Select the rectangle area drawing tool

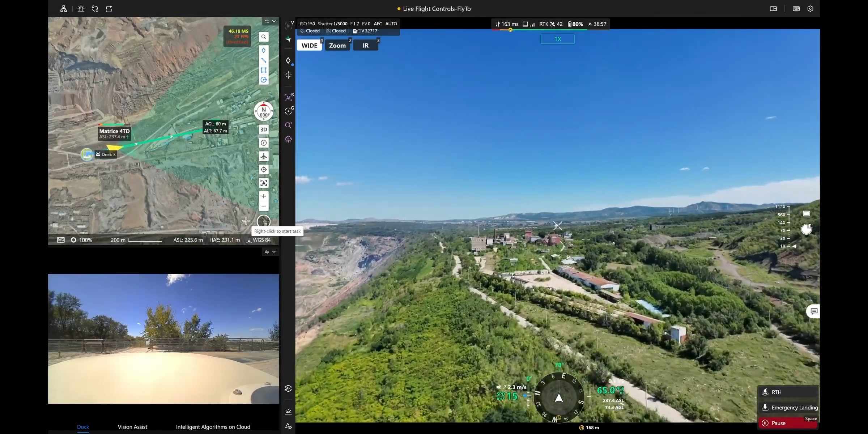click(264, 70)
